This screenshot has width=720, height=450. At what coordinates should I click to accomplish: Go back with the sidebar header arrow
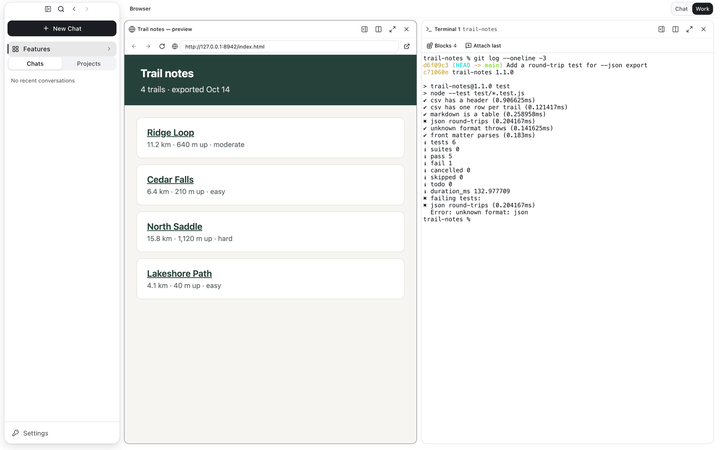[74, 9]
